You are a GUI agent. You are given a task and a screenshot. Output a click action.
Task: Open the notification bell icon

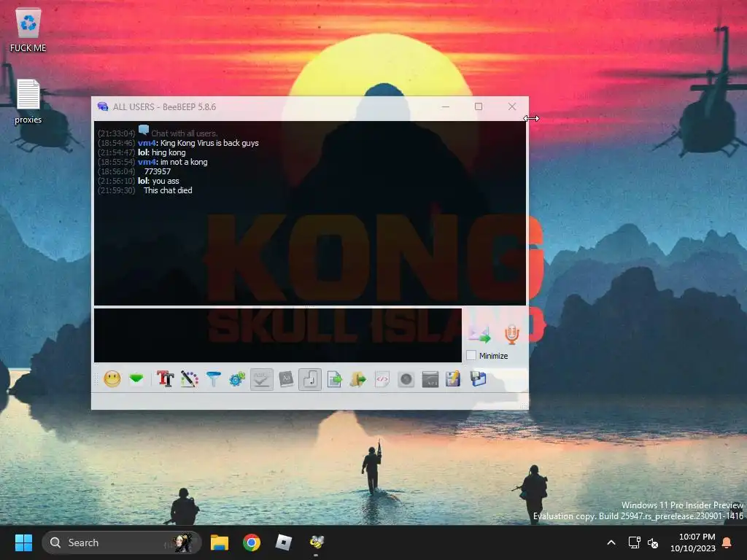[x=727, y=542]
